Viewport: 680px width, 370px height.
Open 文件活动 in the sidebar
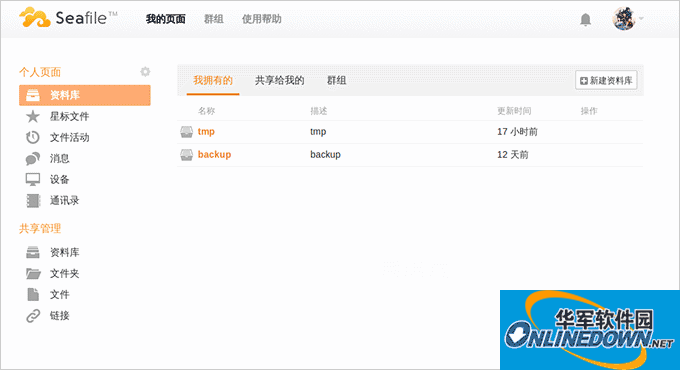coord(69,138)
